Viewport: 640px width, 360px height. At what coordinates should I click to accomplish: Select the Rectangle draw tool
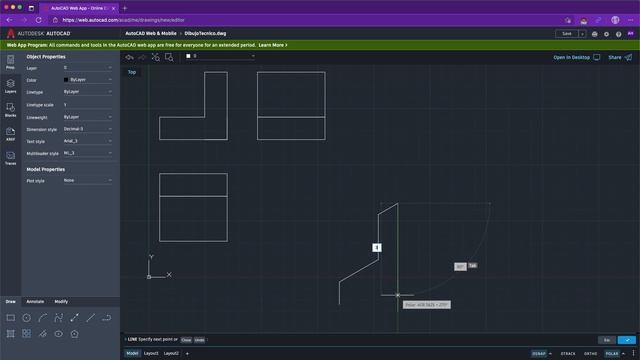point(11,318)
